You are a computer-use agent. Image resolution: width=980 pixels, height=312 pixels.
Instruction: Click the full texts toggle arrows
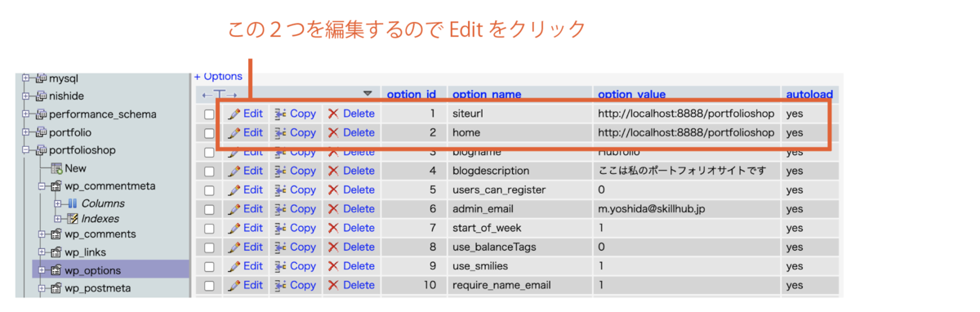click(220, 95)
